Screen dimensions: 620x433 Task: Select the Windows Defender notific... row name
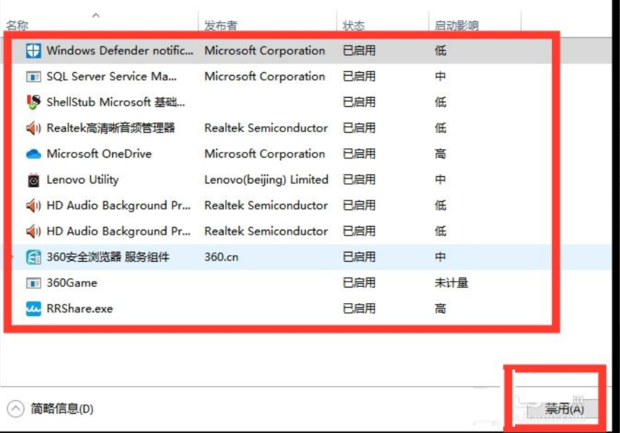(x=120, y=51)
